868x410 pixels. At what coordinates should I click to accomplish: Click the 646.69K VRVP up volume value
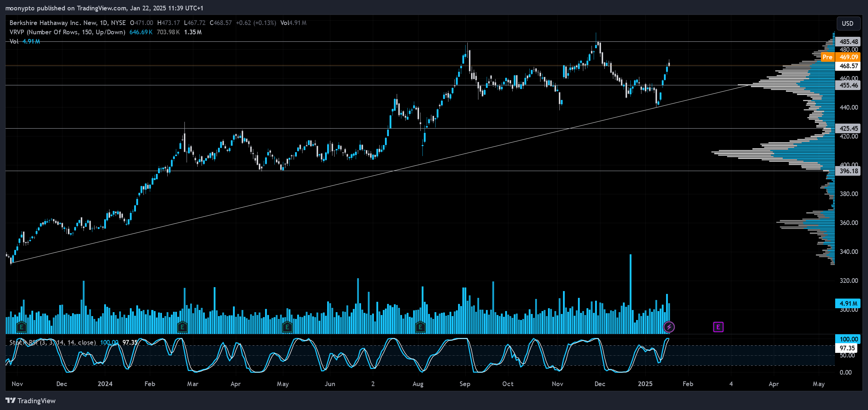click(x=141, y=32)
